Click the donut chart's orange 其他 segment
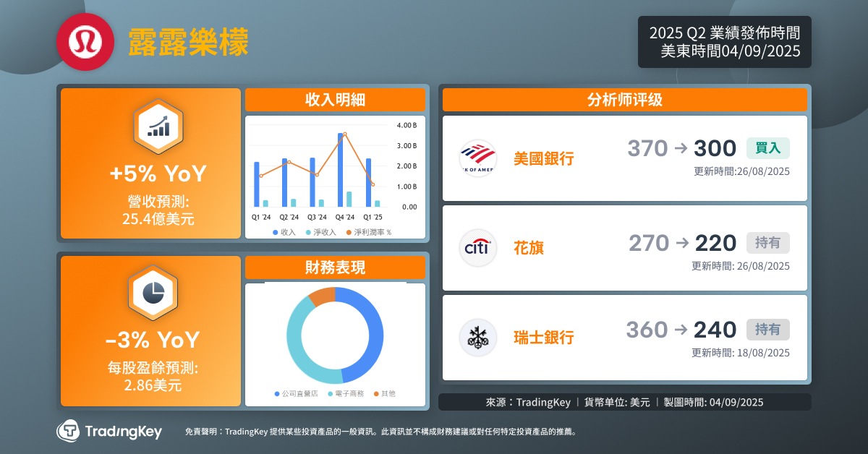 [x=323, y=295]
